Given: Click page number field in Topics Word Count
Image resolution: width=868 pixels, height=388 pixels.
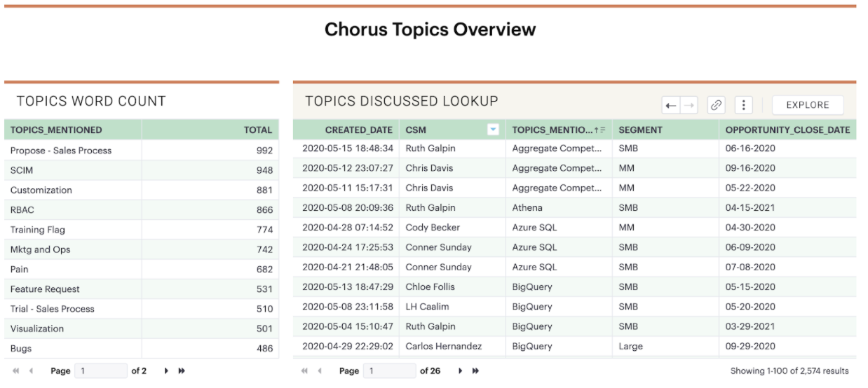Looking at the screenshot, I should 102,371.
